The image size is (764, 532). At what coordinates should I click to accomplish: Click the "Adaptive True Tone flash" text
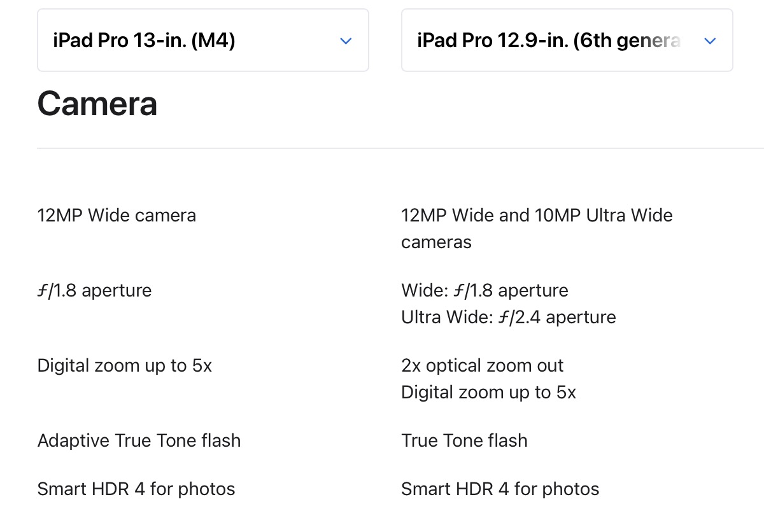[x=139, y=440]
